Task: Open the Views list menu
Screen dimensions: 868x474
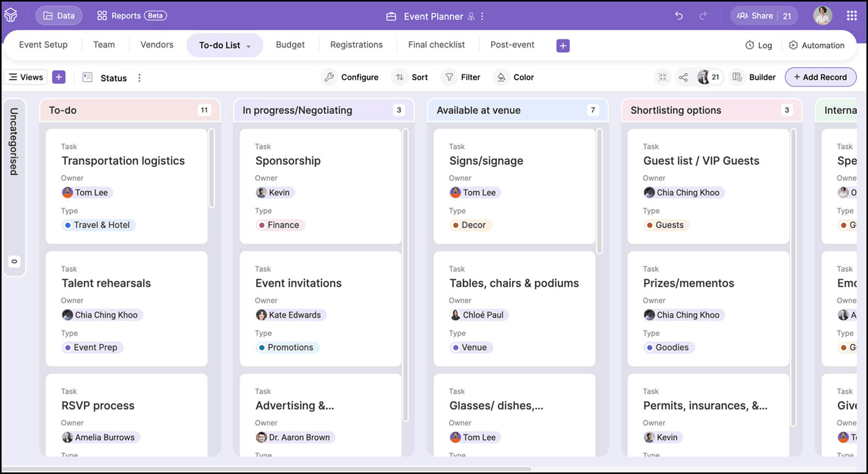Action: coord(25,77)
